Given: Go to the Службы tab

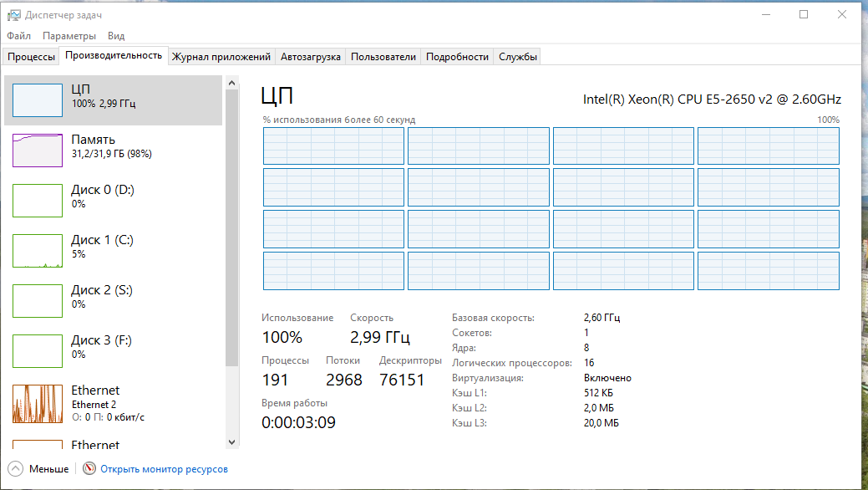Looking at the screenshot, I should pyautogui.click(x=518, y=57).
